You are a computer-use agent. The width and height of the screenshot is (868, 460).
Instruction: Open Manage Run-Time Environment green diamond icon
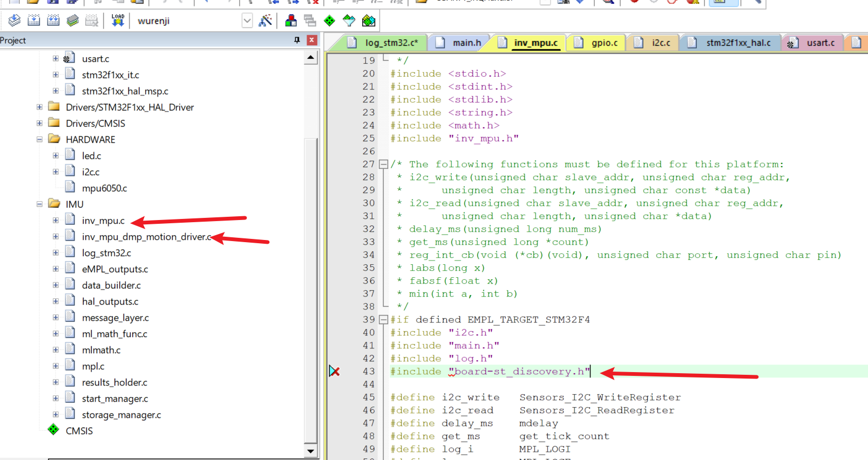point(329,20)
